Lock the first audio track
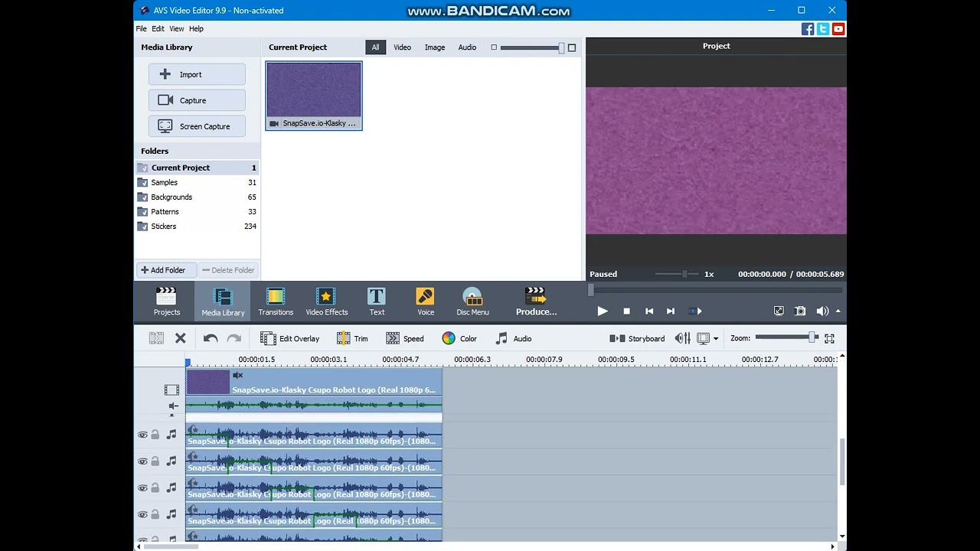Viewport: 980px width, 551px height. tap(155, 435)
